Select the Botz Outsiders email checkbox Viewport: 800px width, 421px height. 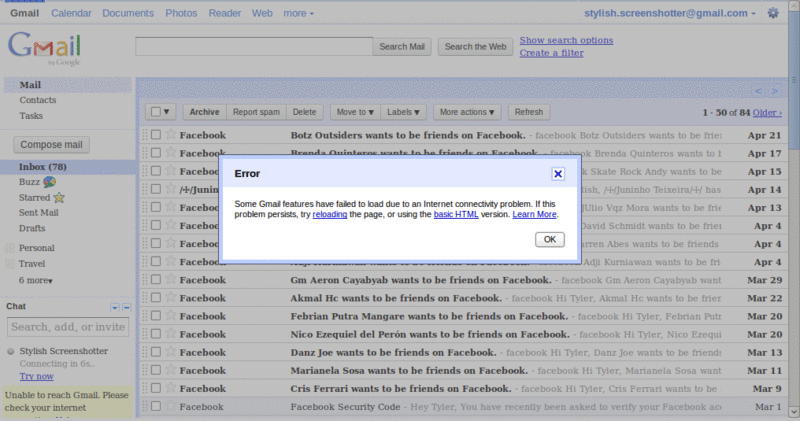tap(156, 135)
